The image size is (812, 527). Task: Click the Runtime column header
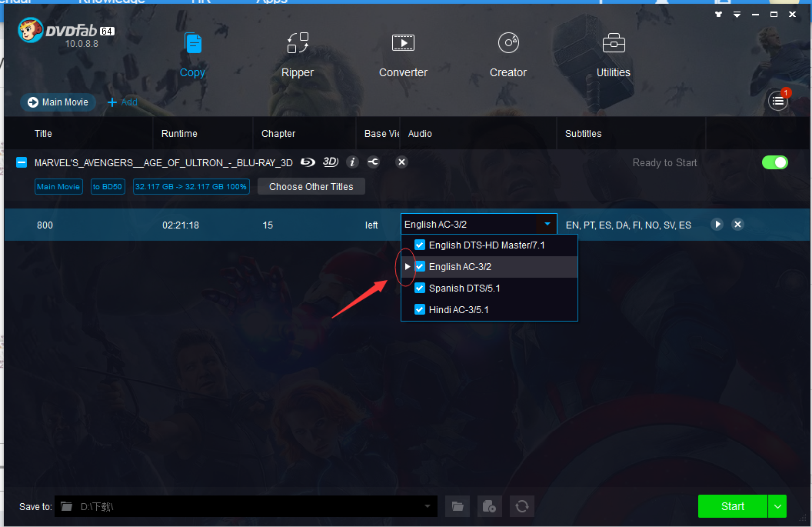[179, 134]
